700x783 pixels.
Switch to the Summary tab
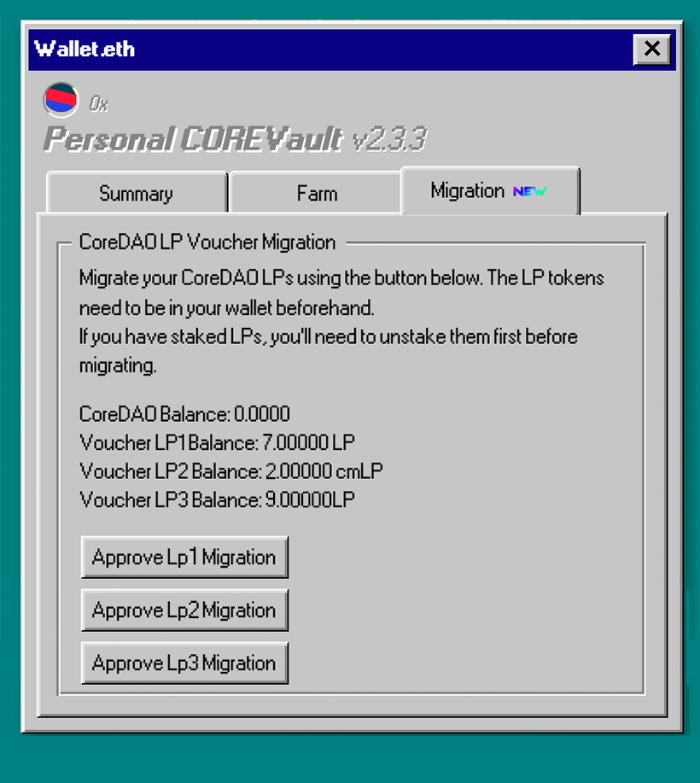coord(137,193)
